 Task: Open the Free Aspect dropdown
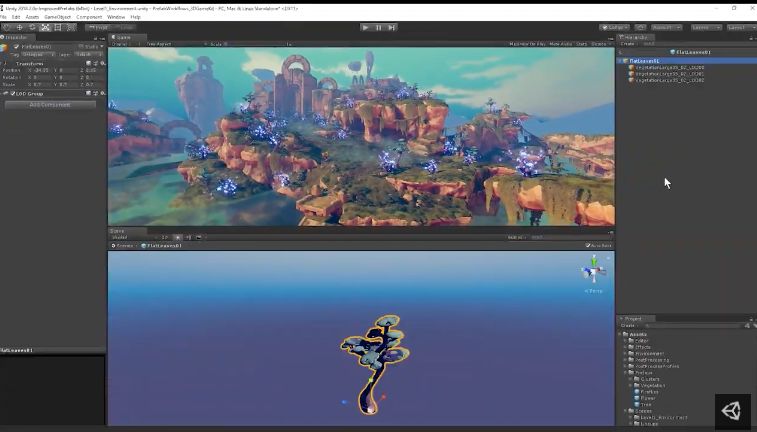pyautogui.click(x=175, y=44)
